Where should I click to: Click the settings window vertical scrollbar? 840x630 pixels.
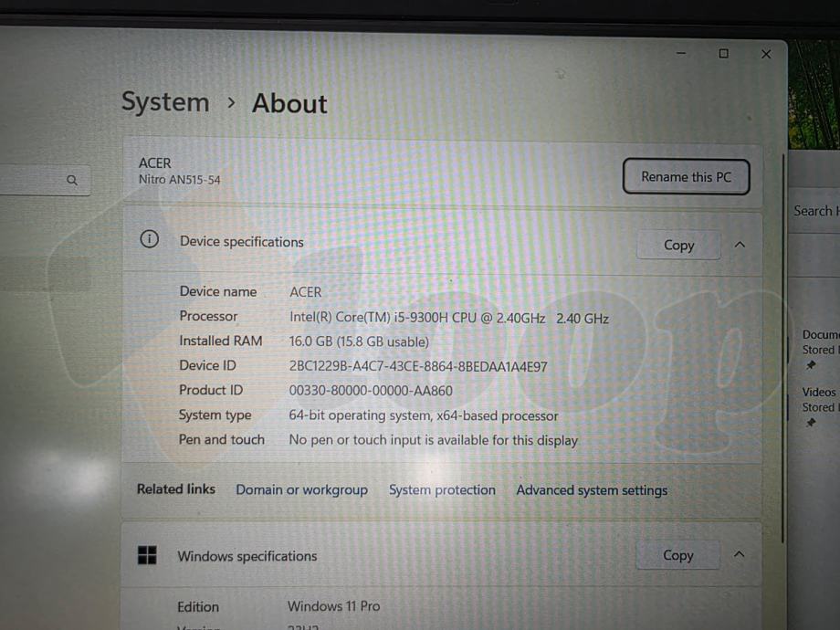coord(783,348)
